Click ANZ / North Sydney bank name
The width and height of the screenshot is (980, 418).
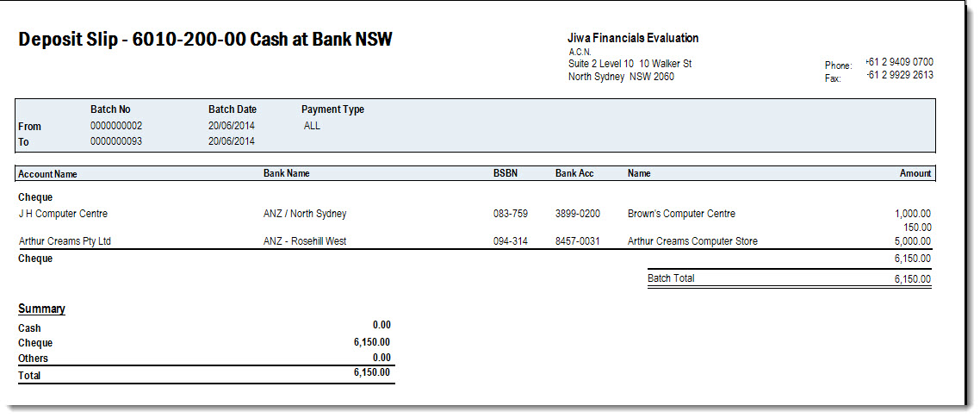tap(305, 214)
